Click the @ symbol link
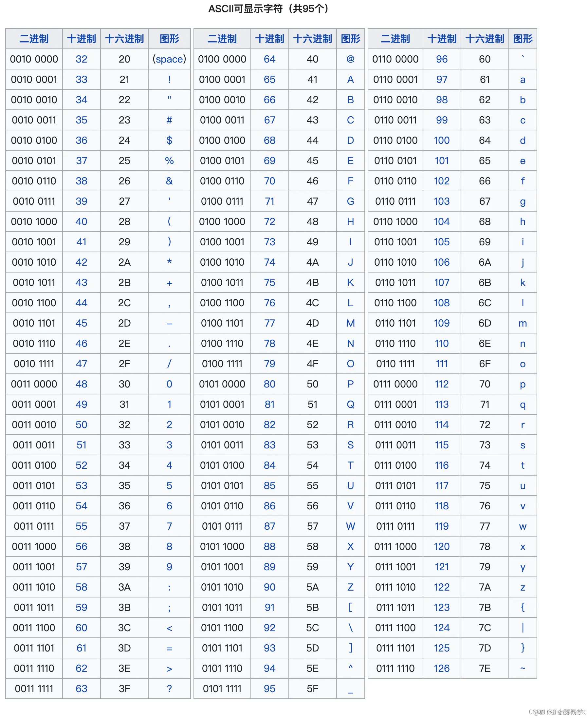The image size is (588, 718). (351, 59)
